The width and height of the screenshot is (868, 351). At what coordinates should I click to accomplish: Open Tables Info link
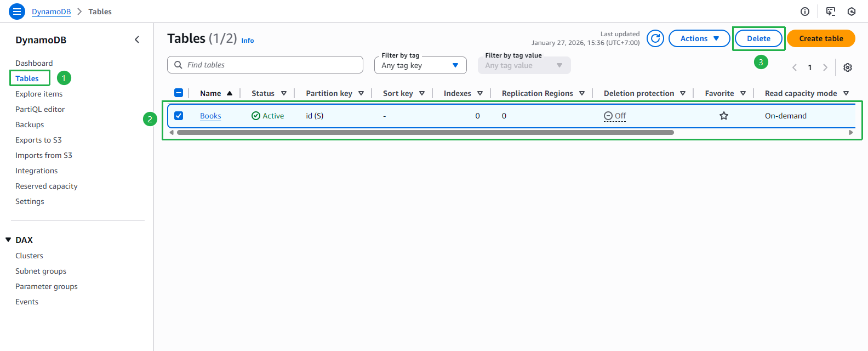pyautogui.click(x=248, y=41)
